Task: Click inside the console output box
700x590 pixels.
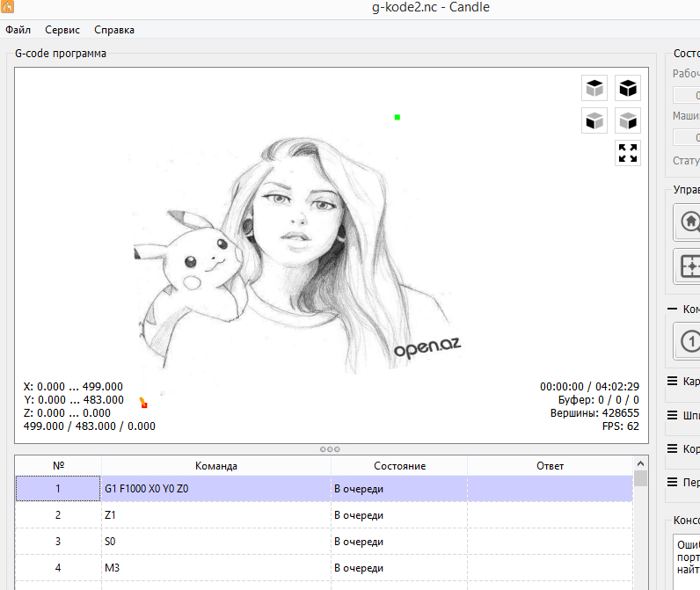Action: pos(688,562)
